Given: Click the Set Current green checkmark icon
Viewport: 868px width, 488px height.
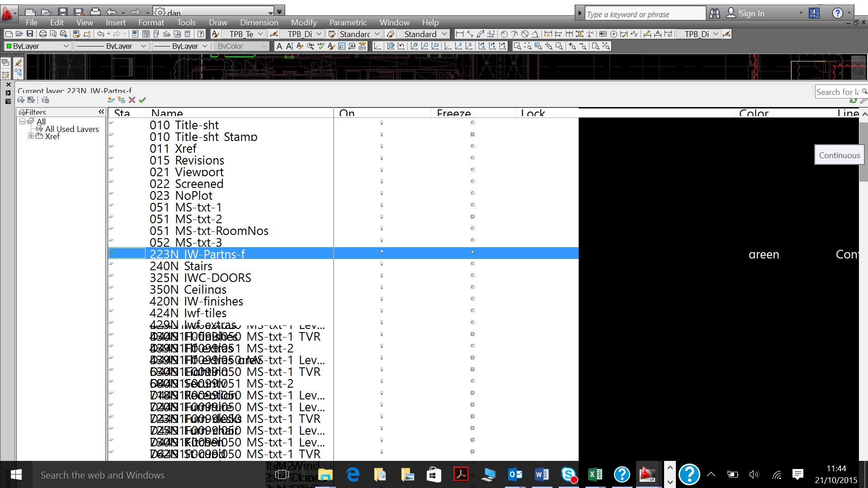Looking at the screenshot, I should (x=142, y=100).
